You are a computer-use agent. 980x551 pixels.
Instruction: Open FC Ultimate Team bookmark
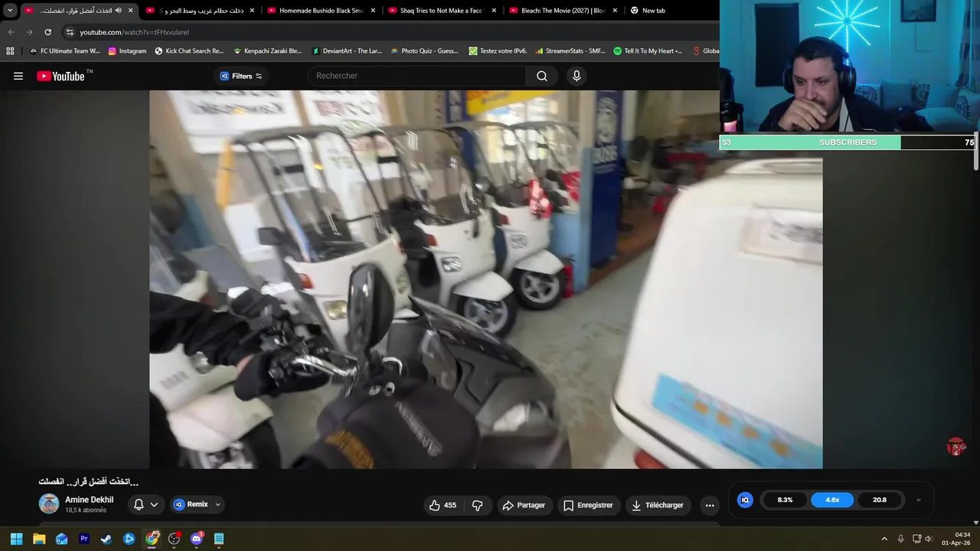click(x=64, y=51)
